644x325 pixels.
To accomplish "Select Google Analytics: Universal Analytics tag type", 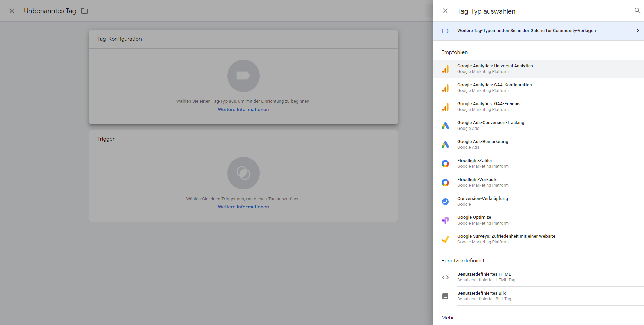I will pyautogui.click(x=538, y=69).
